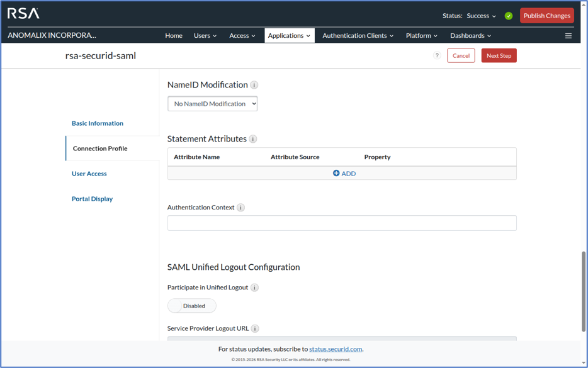Expand the Dashboards menu
This screenshot has width=588, height=368.
(471, 36)
